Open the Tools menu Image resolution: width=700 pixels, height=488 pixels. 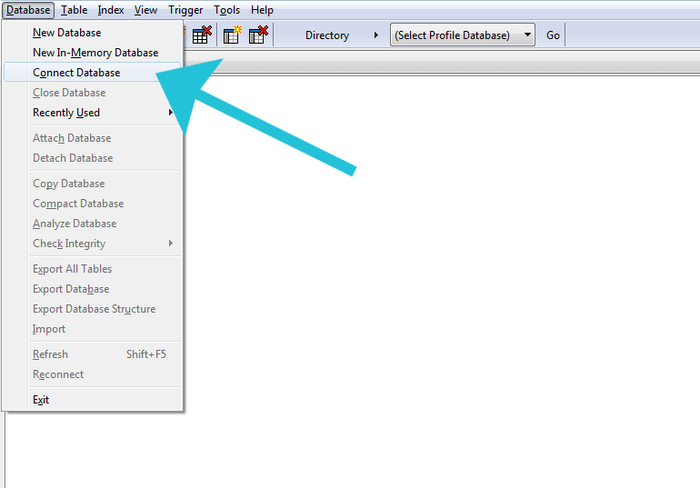(226, 10)
